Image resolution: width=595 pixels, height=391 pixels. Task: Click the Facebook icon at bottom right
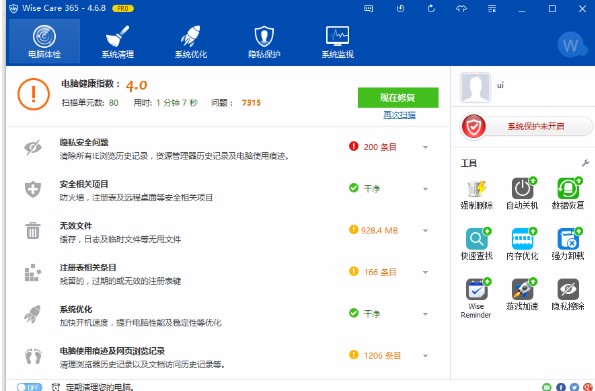pos(561,387)
